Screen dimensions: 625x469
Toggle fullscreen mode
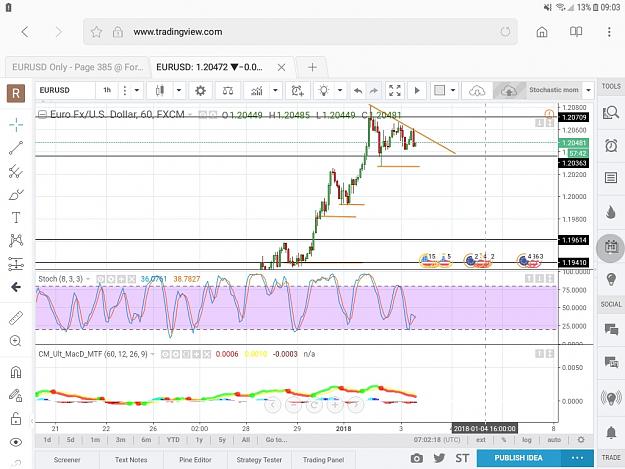click(395, 90)
